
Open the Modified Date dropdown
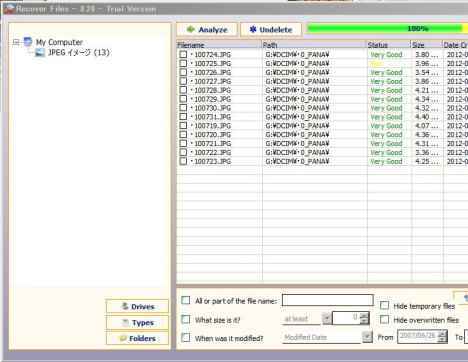click(x=367, y=337)
